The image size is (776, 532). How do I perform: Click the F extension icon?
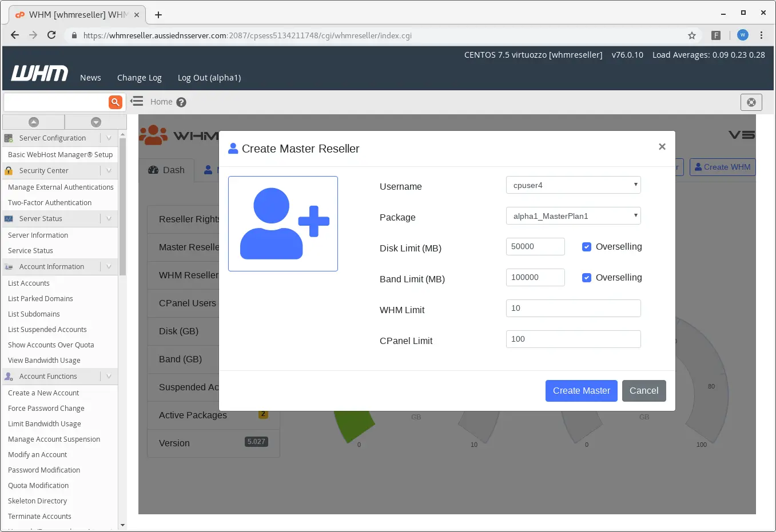pyautogui.click(x=715, y=35)
